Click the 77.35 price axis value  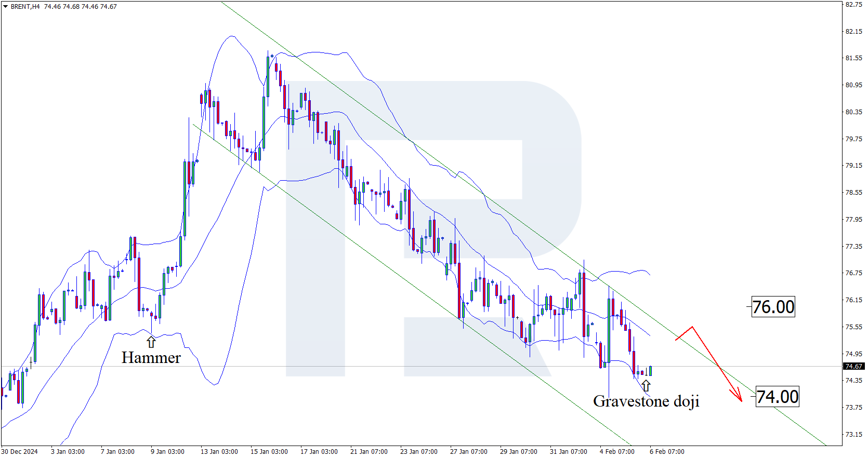pyautogui.click(x=853, y=246)
